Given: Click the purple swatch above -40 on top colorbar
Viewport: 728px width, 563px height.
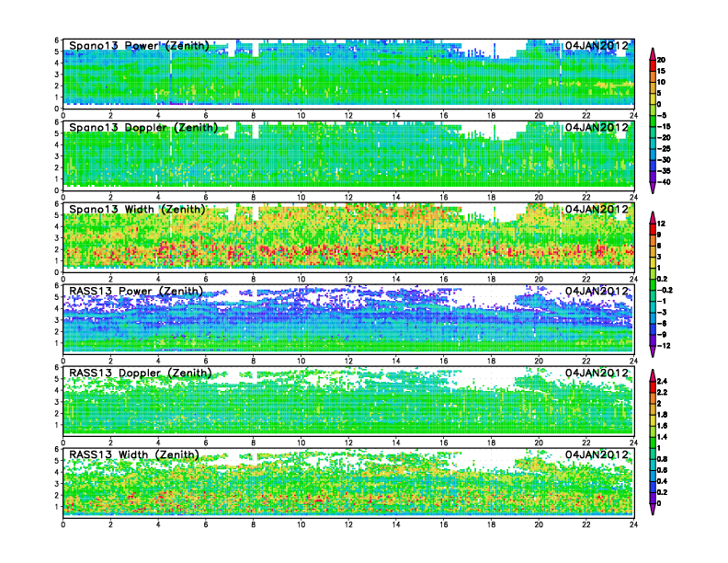Looking at the screenshot, I should pos(653,177).
